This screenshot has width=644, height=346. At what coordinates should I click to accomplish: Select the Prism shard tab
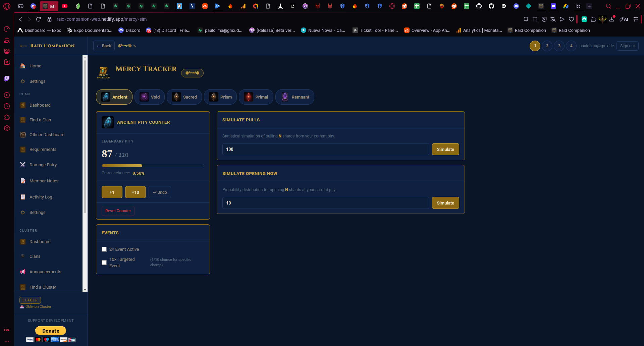tap(220, 97)
